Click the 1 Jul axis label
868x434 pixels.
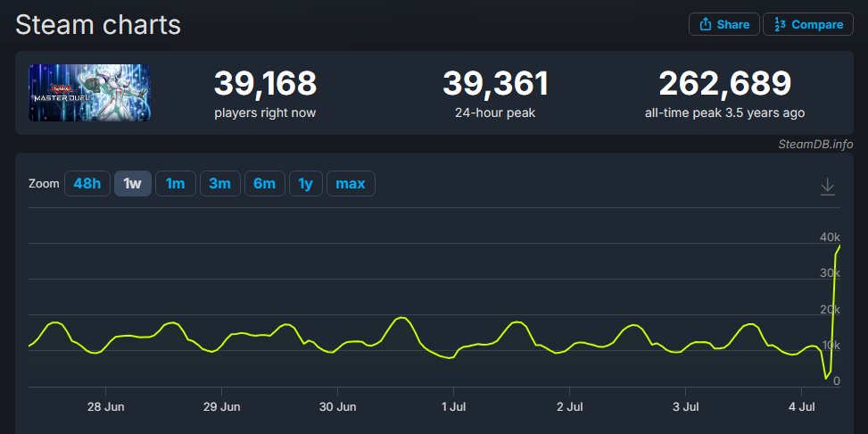(x=453, y=407)
